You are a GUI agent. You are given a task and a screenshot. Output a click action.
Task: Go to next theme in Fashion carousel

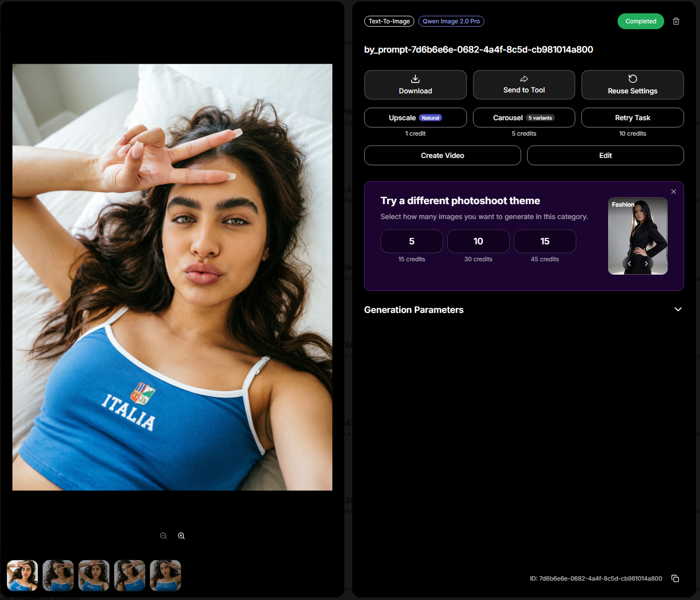(646, 264)
